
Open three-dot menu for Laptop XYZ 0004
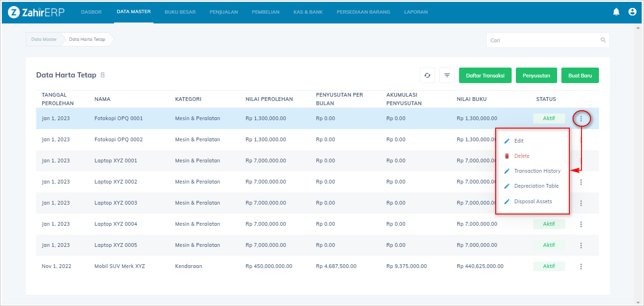point(581,224)
